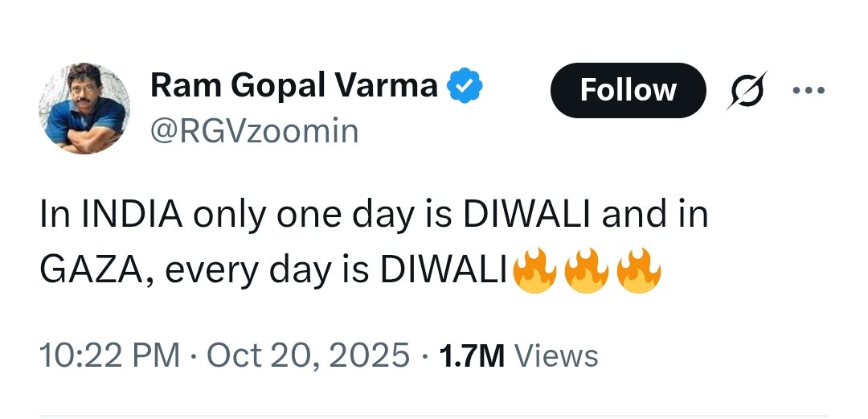The height and width of the screenshot is (419, 868).
Task: Click the blue verified badge
Action: (465, 86)
